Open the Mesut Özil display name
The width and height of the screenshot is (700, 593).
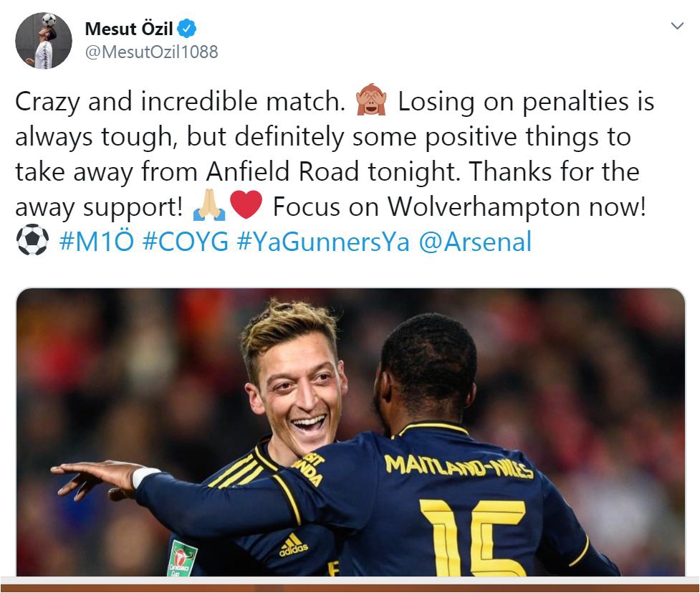coord(128,29)
